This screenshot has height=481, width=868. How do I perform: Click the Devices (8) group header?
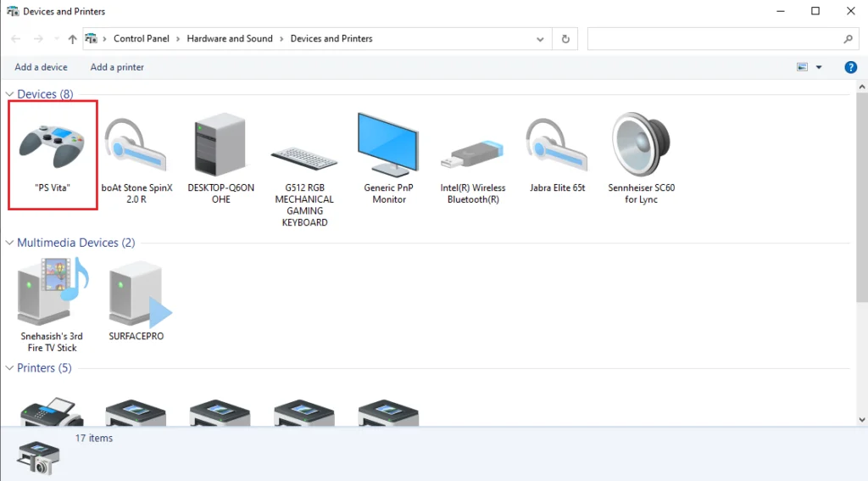click(x=45, y=94)
